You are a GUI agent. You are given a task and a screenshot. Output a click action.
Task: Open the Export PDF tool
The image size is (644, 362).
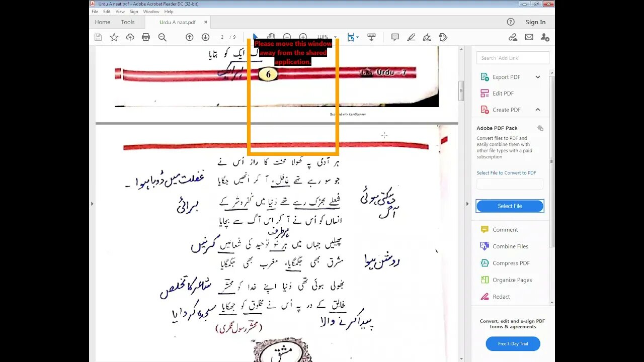click(x=506, y=77)
